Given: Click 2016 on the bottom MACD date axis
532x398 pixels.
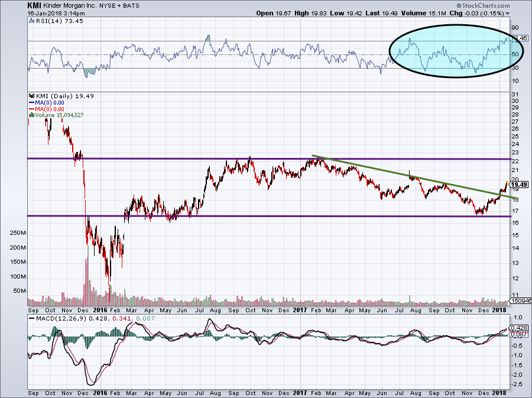Looking at the screenshot, I should click(x=100, y=393).
